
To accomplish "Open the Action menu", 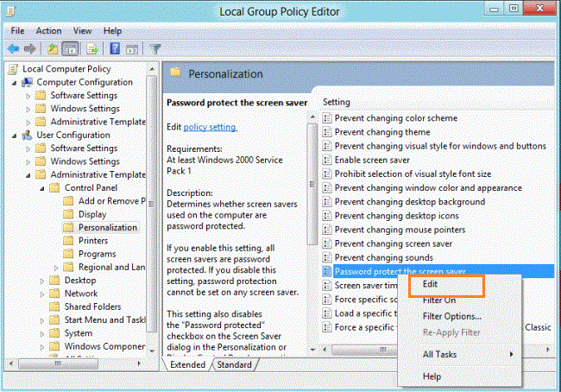I will coord(48,31).
